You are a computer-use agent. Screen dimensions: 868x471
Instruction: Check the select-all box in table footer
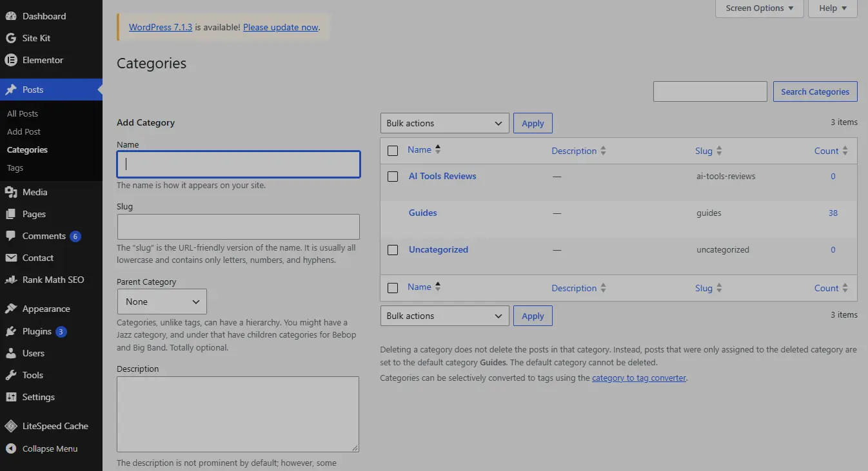click(x=393, y=288)
